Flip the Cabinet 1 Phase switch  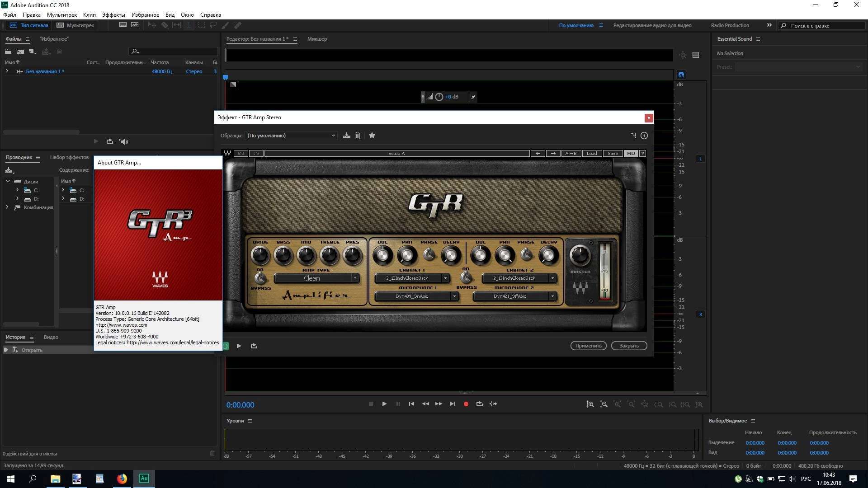click(429, 255)
